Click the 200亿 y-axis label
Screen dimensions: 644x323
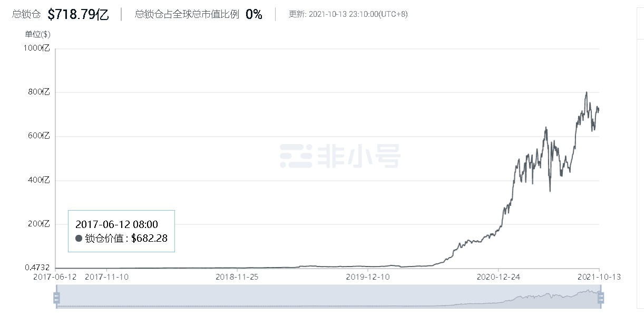[39, 224]
